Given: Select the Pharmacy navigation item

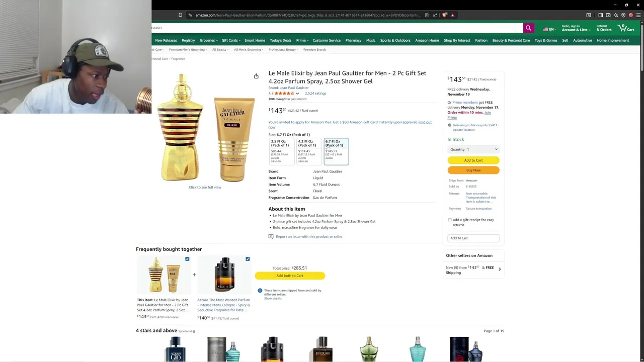Looking at the screenshot, I should point(353,40).
